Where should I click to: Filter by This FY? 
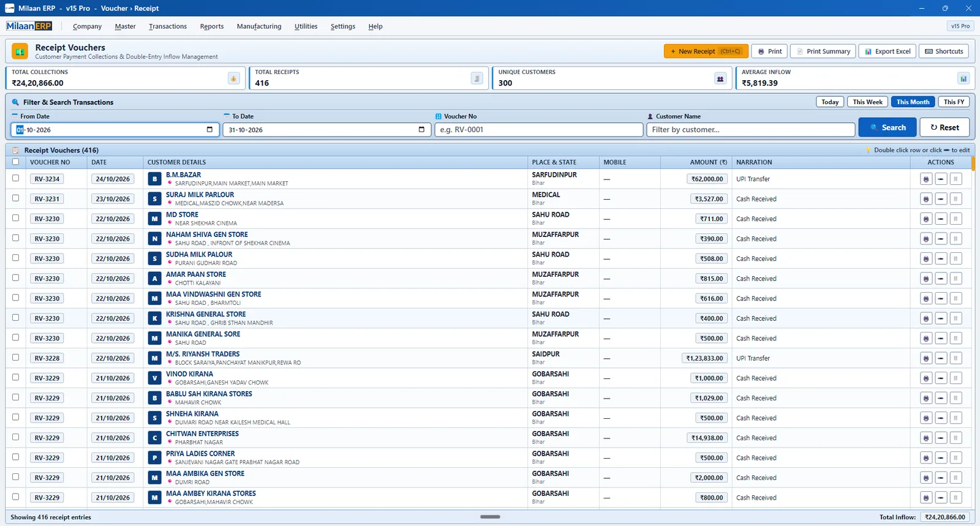(x=954, y=102)
